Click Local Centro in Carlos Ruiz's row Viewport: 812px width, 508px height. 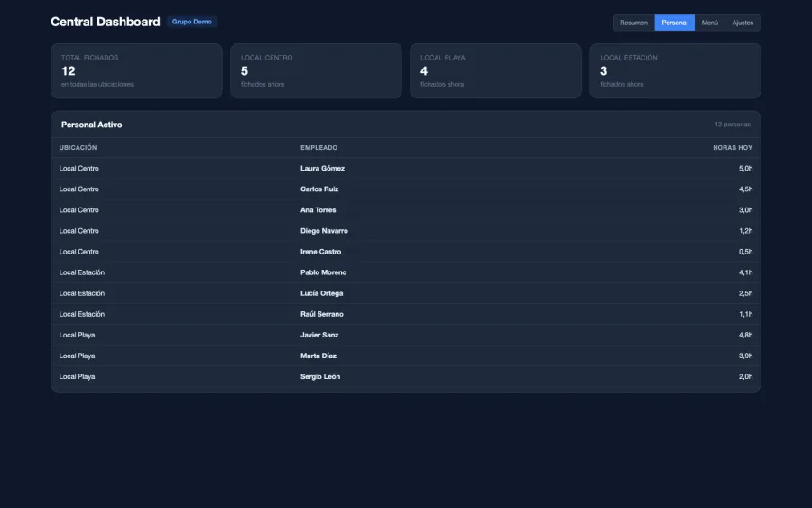tap(78, 189)
